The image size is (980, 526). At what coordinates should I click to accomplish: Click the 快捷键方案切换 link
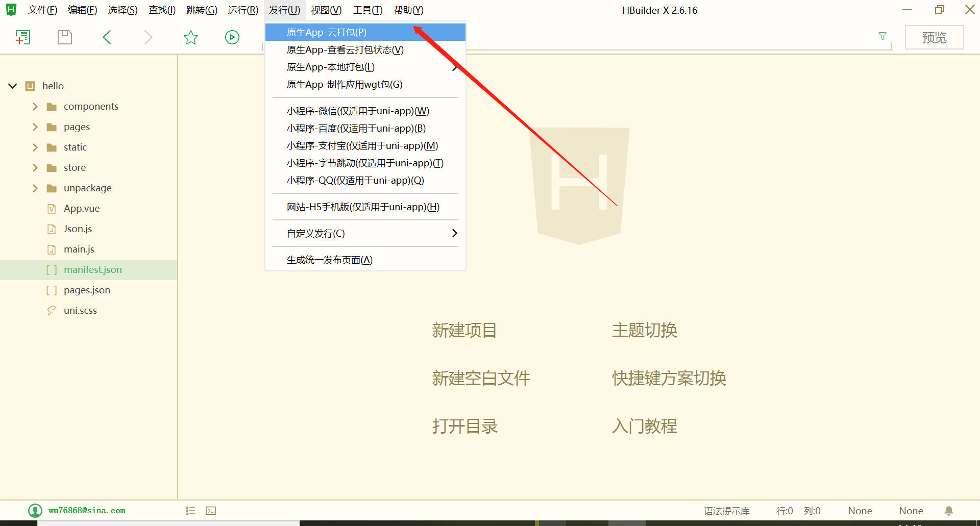pos(669,379)
